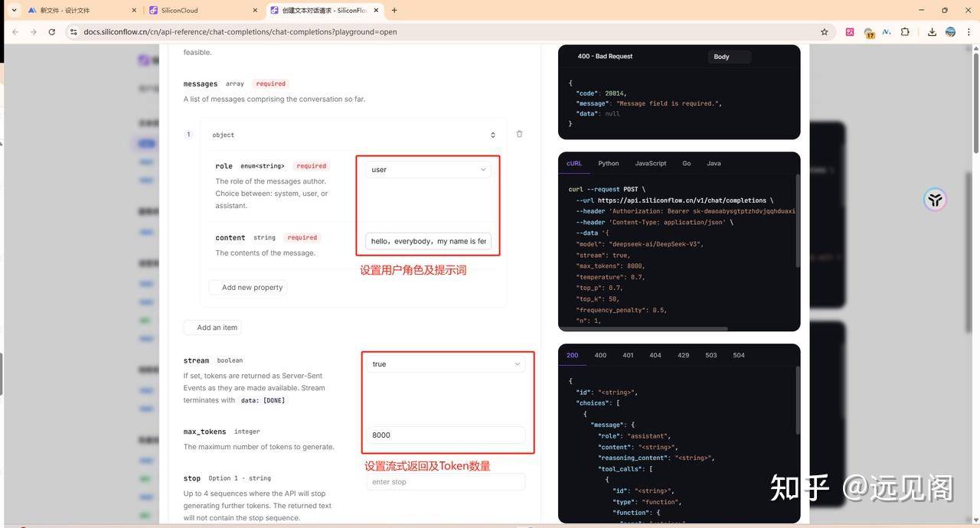Click the 400 - Bad Request status text
The image size is (980, 528).
point(605,57)
